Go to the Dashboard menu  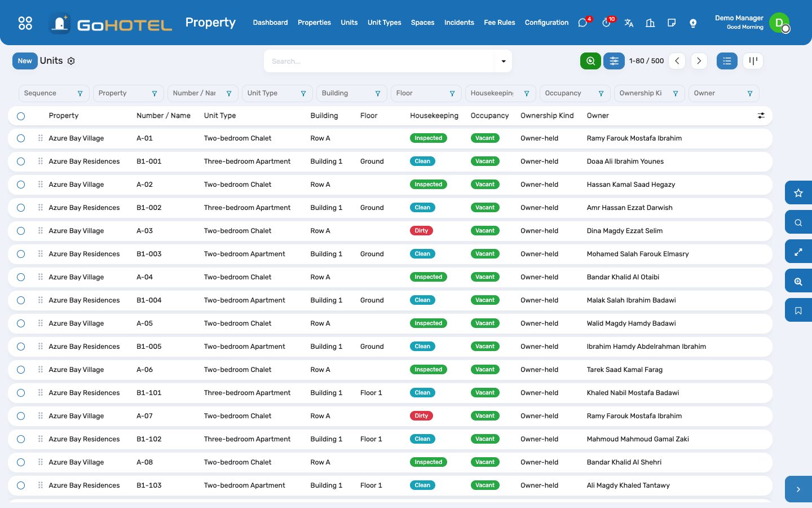270,23
